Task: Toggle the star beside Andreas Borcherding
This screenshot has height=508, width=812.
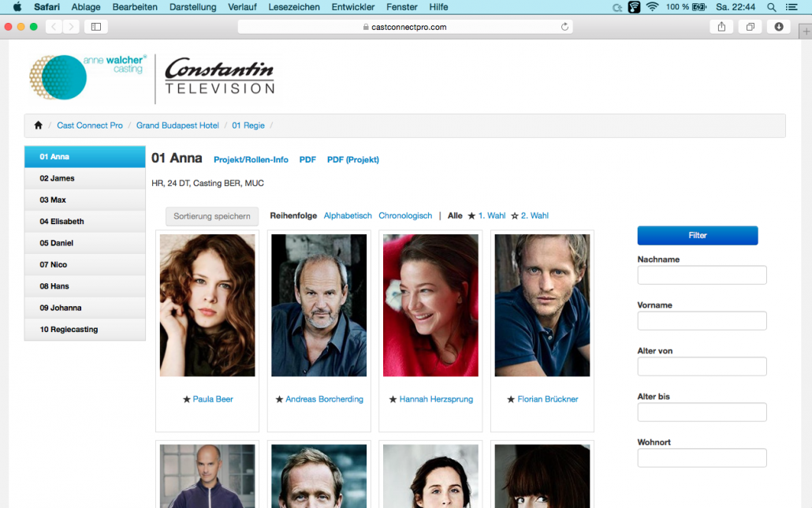Action: pos(279,399)
